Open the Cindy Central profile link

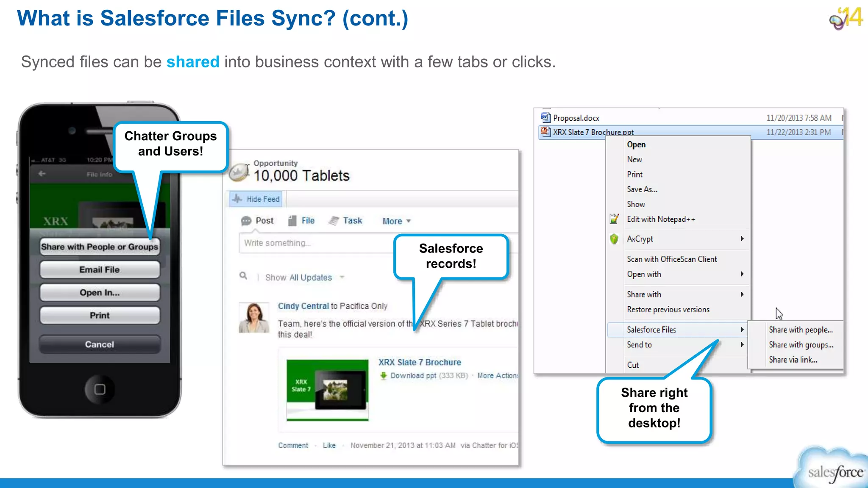(x=303, y=306)
